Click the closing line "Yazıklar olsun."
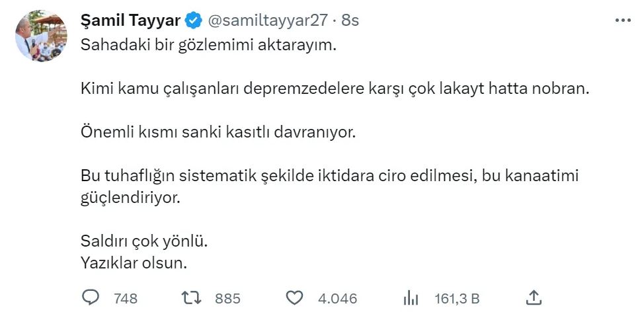This screenshot has height=318, width=644. (134, 262)
